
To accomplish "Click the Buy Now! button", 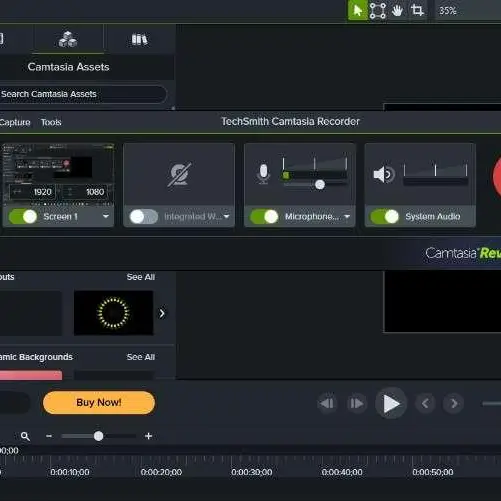I will 99,403.
